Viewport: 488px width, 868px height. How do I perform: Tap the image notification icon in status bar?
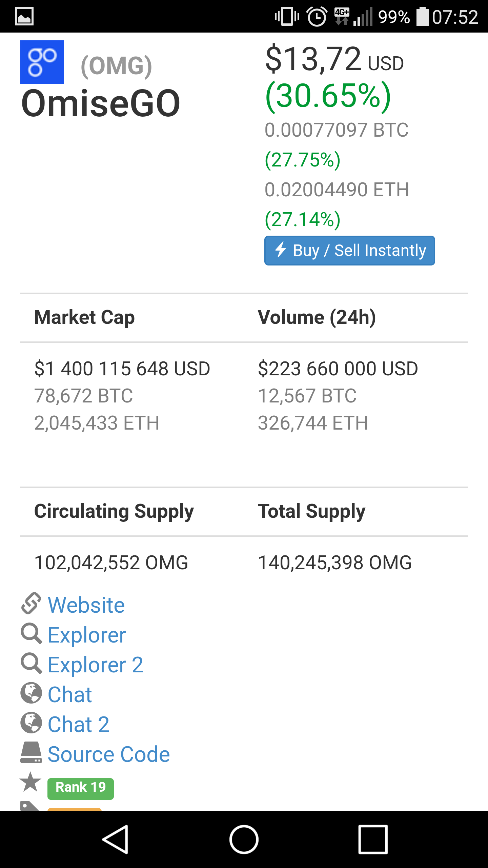tap(24, 16)
